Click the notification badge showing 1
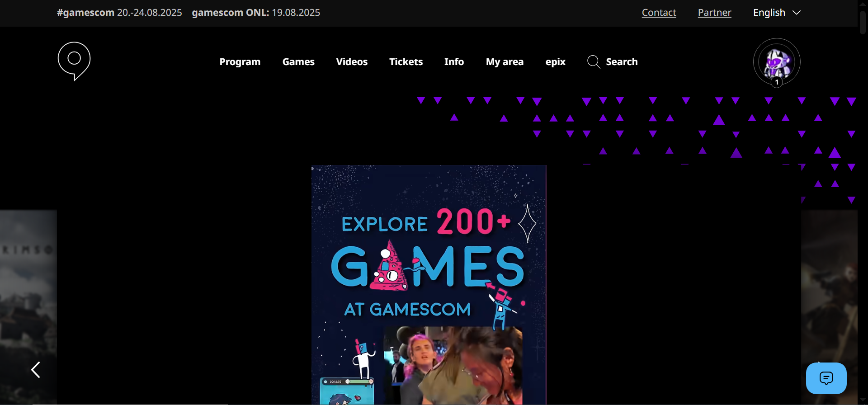 (777, 82)
